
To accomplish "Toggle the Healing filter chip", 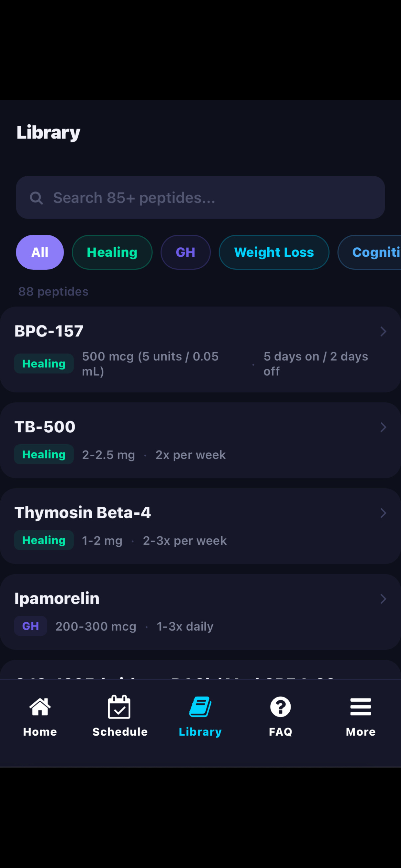I will pyautogui.click(x=112, y=252).
